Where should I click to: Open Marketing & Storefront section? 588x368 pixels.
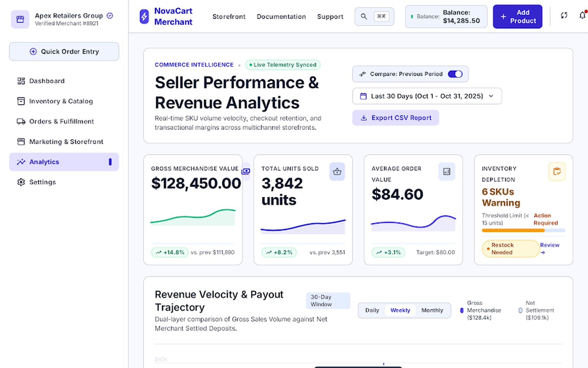pos(64,142)
